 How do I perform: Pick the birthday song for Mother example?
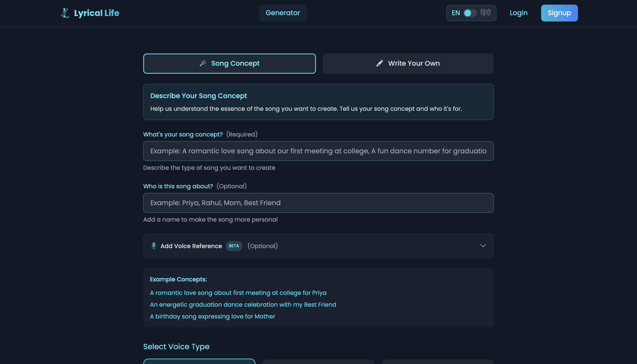click(212, 316)
